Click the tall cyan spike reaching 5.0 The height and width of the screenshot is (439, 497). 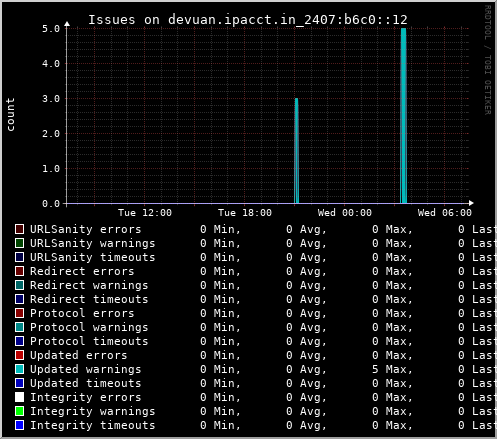coord(403,116)
